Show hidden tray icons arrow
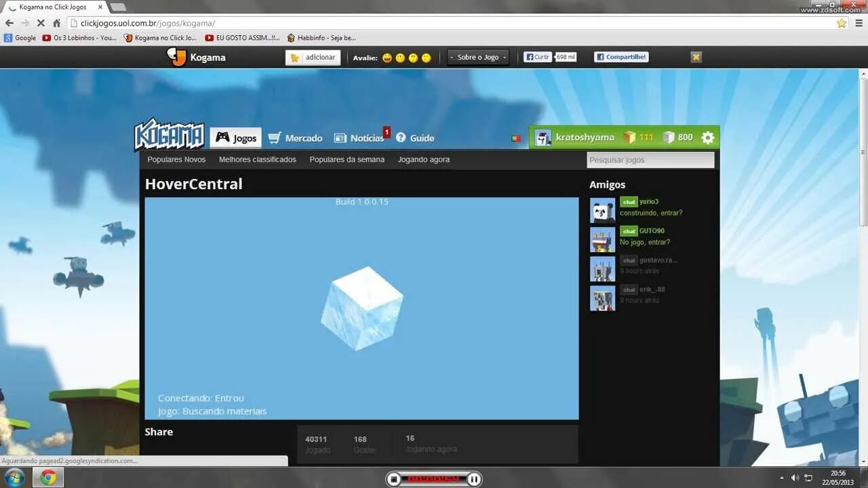Viewport: 868px width, 488px height. pos(782,478)
